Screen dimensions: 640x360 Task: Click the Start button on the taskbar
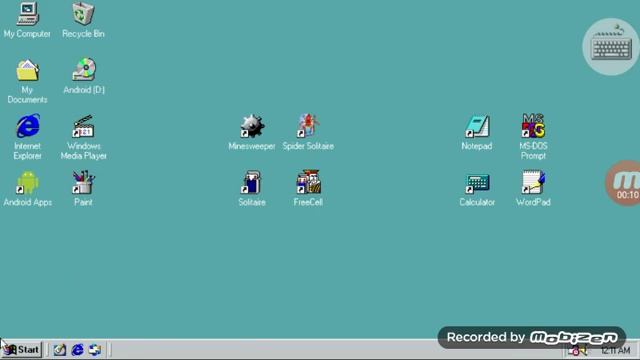(x=22, y=350)
